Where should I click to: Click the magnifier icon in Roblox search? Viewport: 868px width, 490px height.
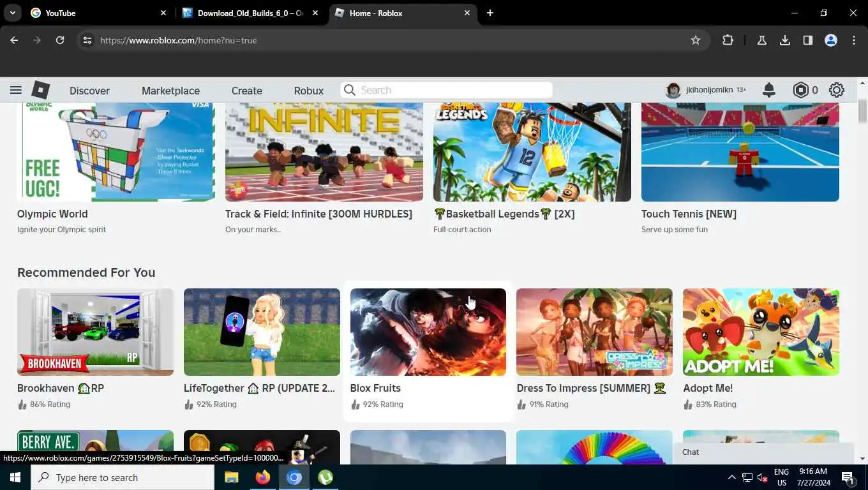349,90
